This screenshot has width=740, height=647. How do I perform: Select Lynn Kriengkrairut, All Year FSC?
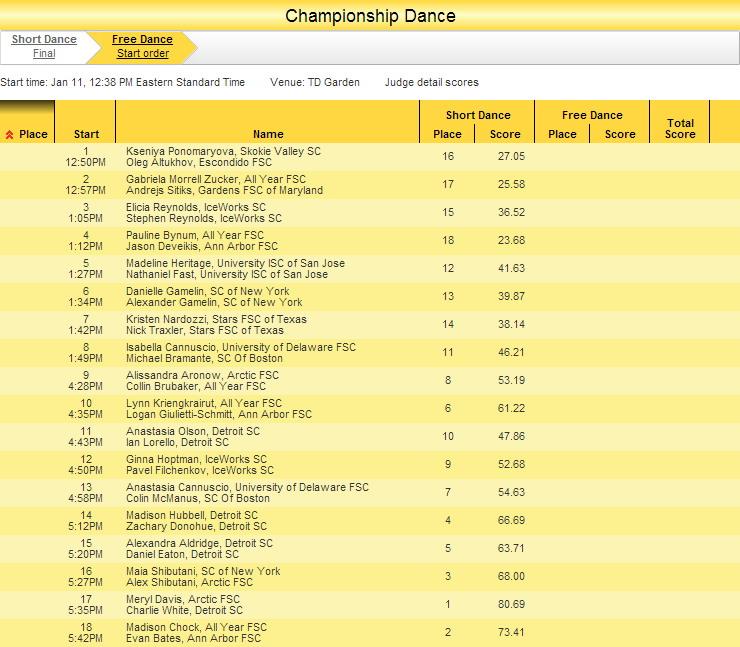204,403
